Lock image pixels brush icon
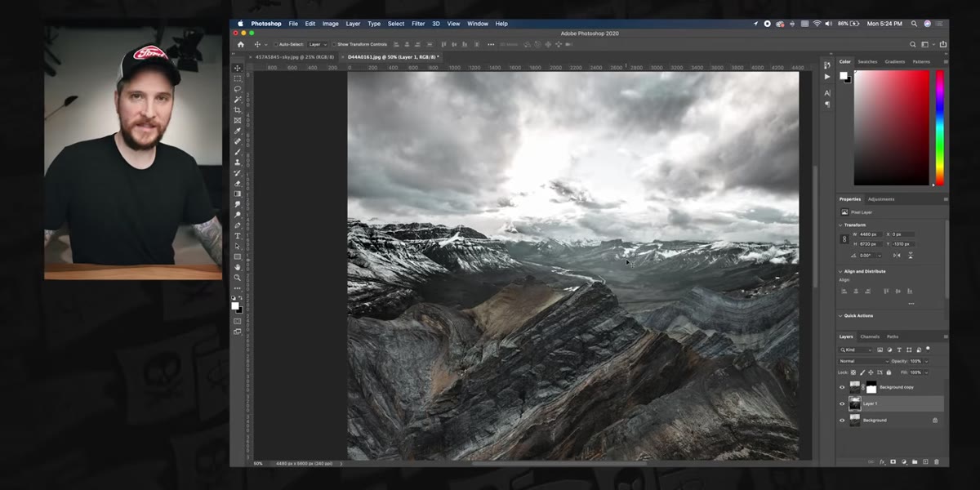Image resolution: width=980 pixels, height=490 pixels. click(862, 372)
